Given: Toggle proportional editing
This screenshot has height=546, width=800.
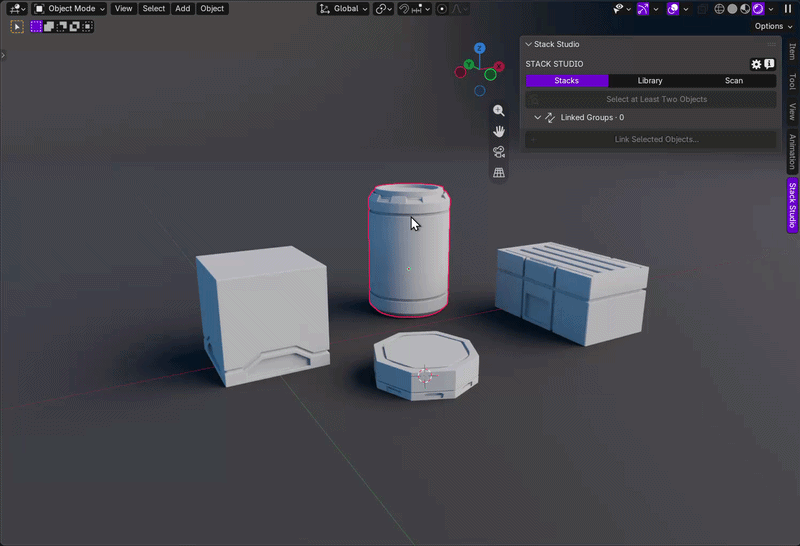Looking at the screenshot, I should coord(442,9).
